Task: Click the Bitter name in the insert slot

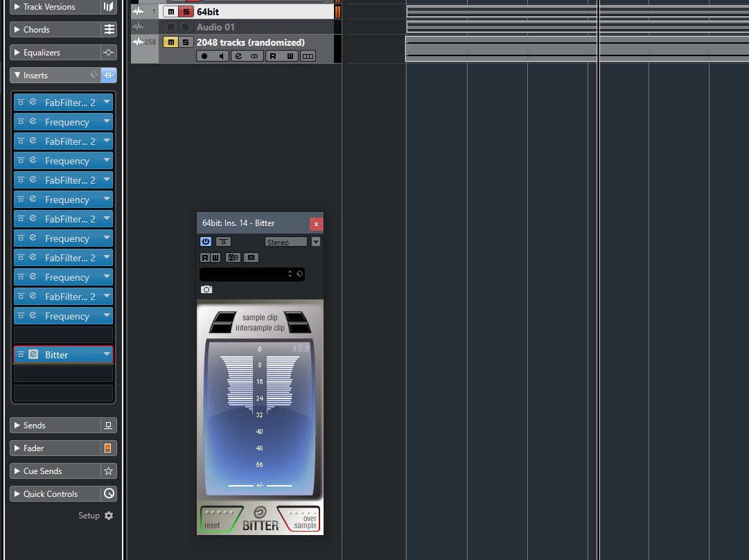Action: 56,355
